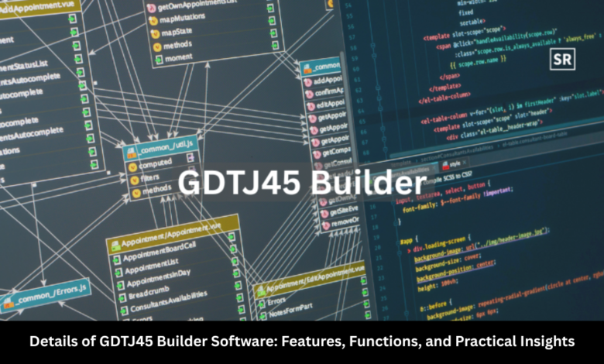The height and width of the screenshot is (364, 604).
Task: Click the sortable> attribute line
Action: [x=472, y=22]
